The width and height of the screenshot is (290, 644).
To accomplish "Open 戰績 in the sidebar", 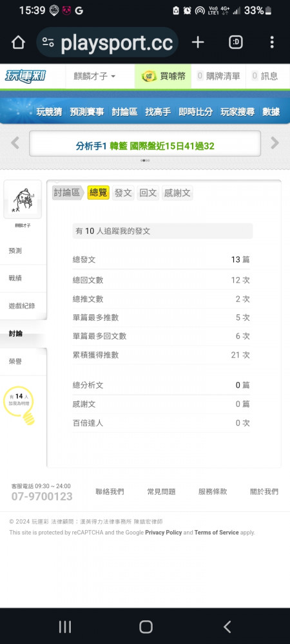I will pyautogui.click(x=15, y=278).
